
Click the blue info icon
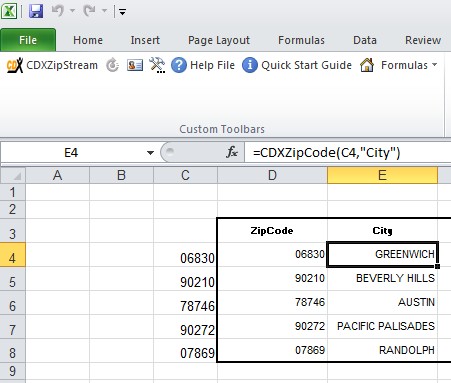pyautogui.click(x=250, y=65)
